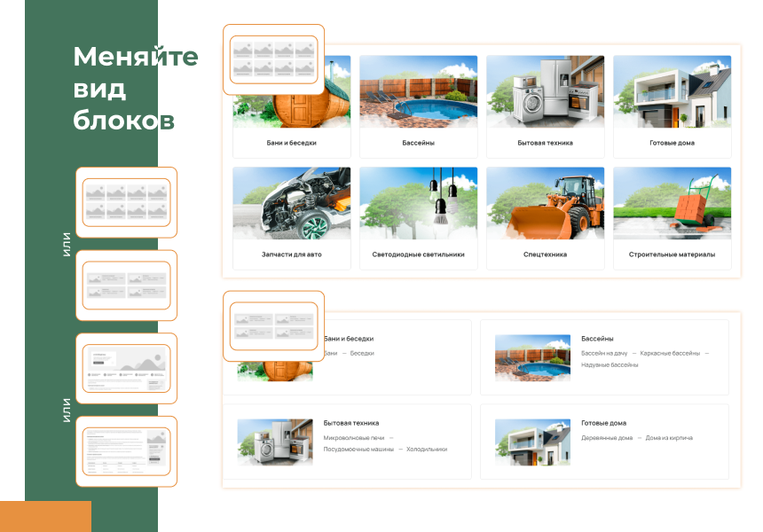Click the Строительные материалы tile label

(x=672, y=254)
